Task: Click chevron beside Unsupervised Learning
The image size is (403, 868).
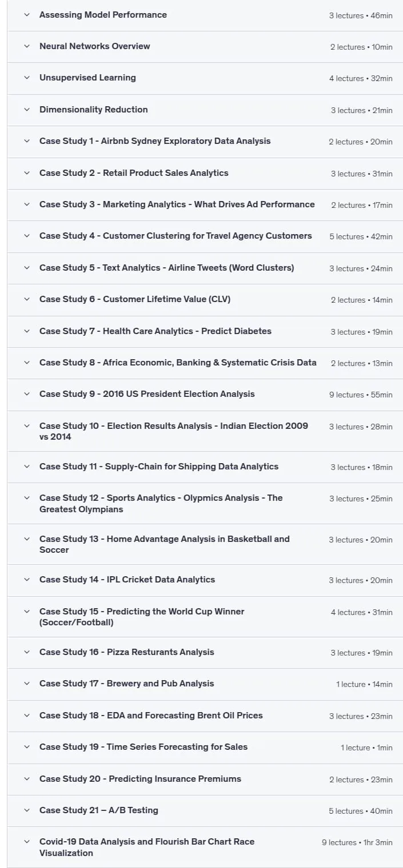Action: coord(26,78)
